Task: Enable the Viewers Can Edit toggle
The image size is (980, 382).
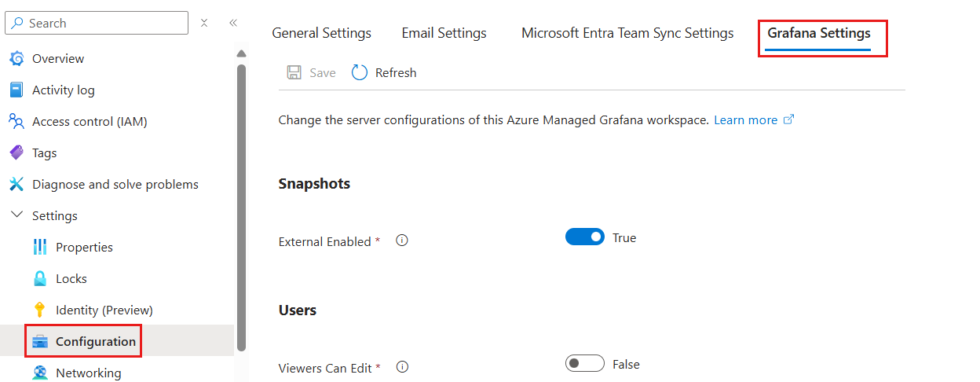Action: click(x=584, y=364)
